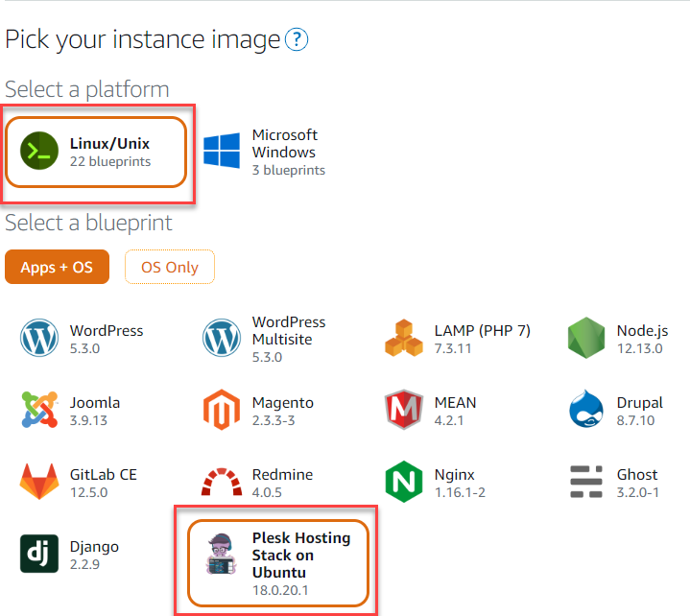Pick the Redmine arch icon

coord(222,482)
